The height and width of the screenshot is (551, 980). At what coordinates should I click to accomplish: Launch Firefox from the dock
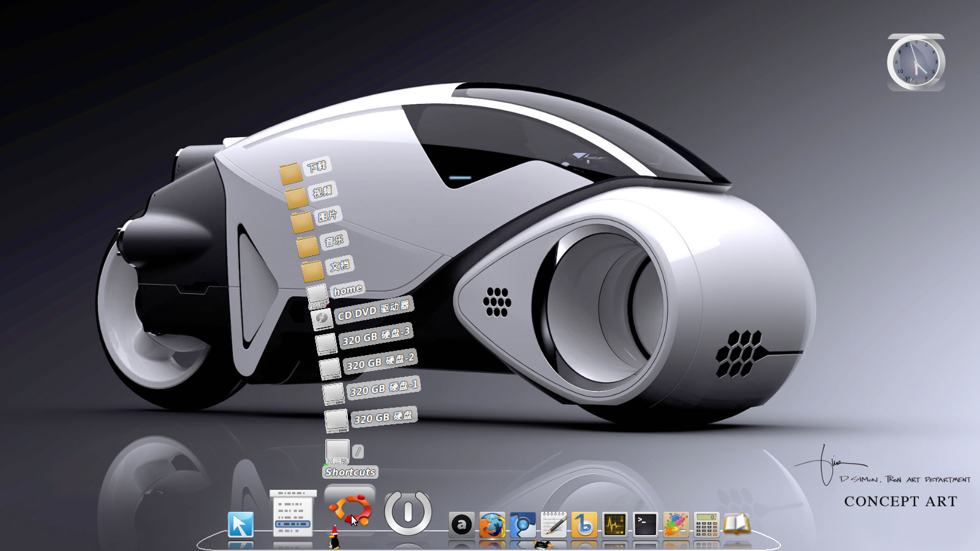[492, 525]
